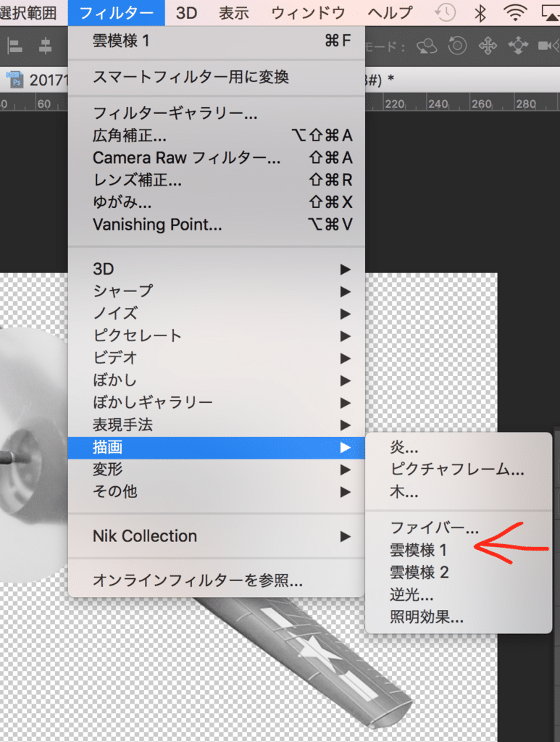560x742 pixels.
Task: Select the 3D orbit mode icon
Action: [x=427, y=46]
